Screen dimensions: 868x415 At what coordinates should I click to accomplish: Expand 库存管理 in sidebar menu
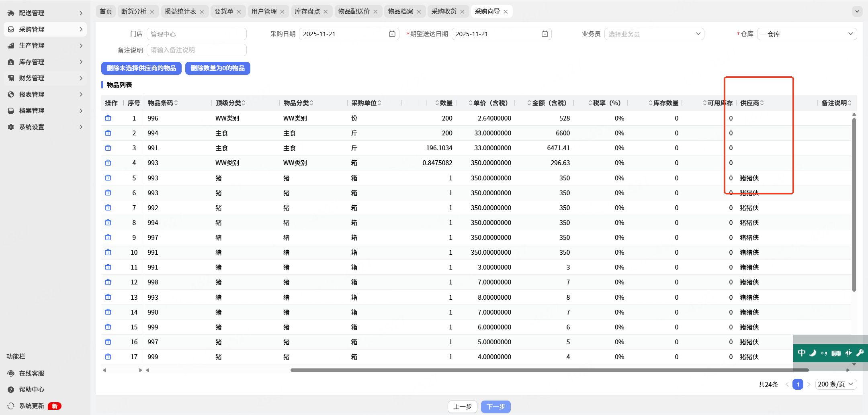[x=45, y=62]
